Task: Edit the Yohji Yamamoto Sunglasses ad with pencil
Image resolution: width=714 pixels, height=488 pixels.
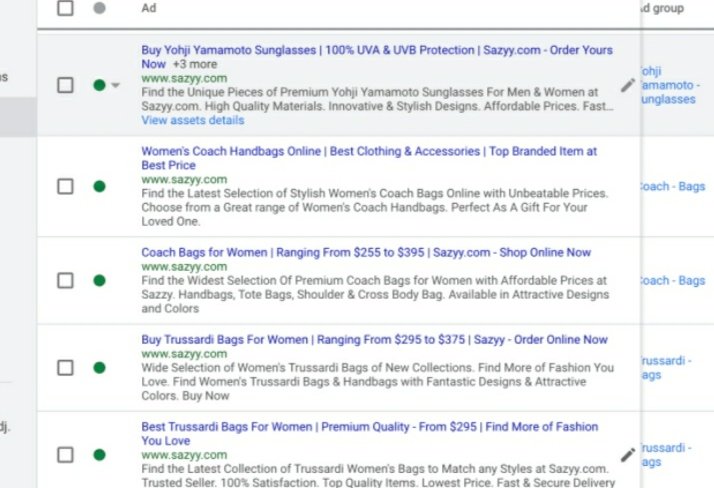Action: tap(628, 85)
